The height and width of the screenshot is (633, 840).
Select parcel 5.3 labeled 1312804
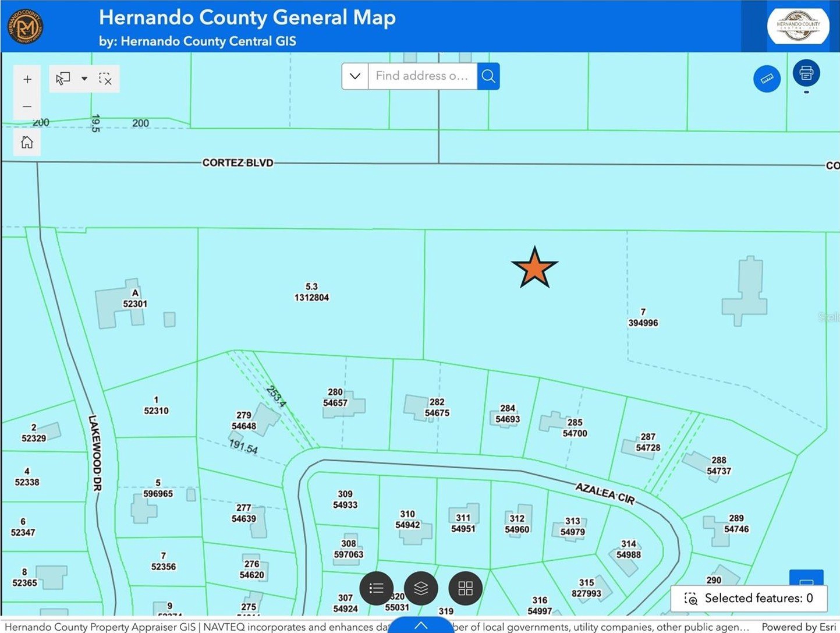(311, 292)
